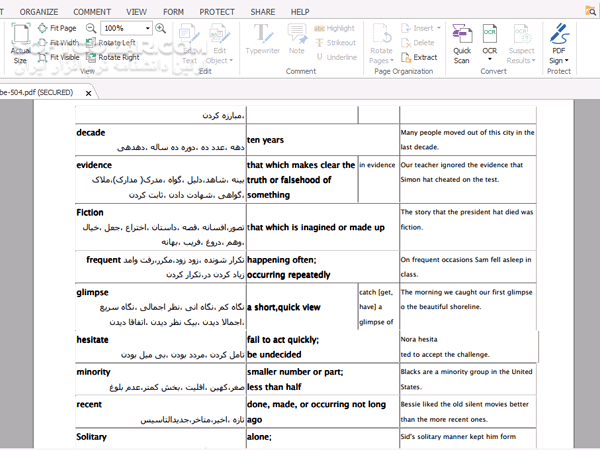The height and width of the screenshot is (450, 600).
Task: Open the COMMENT ribbon tab
Action: [x=92, y=11]
